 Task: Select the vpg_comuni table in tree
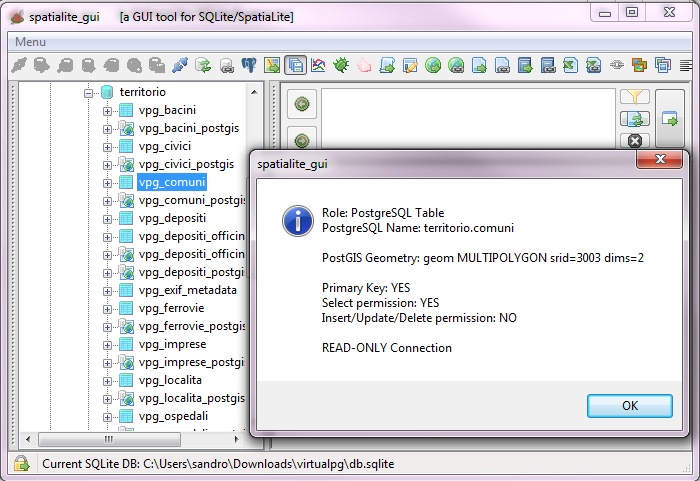172,182
